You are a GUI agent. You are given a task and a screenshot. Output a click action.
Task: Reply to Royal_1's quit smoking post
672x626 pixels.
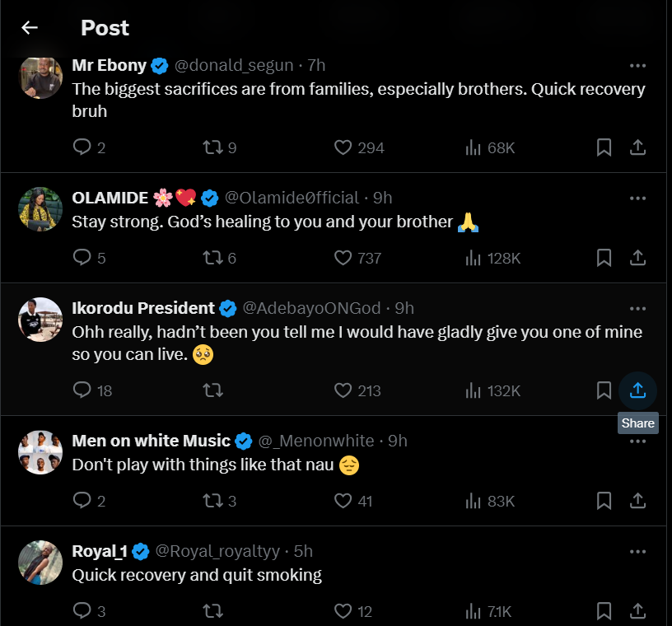[x=82, y=611]
